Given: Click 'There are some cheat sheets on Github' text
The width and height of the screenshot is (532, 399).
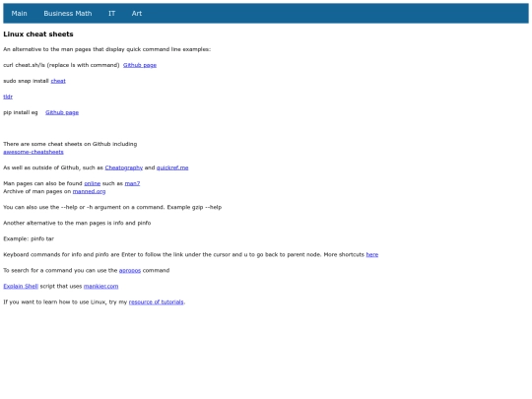Looking at the screenshot, I should click(70, 144).
